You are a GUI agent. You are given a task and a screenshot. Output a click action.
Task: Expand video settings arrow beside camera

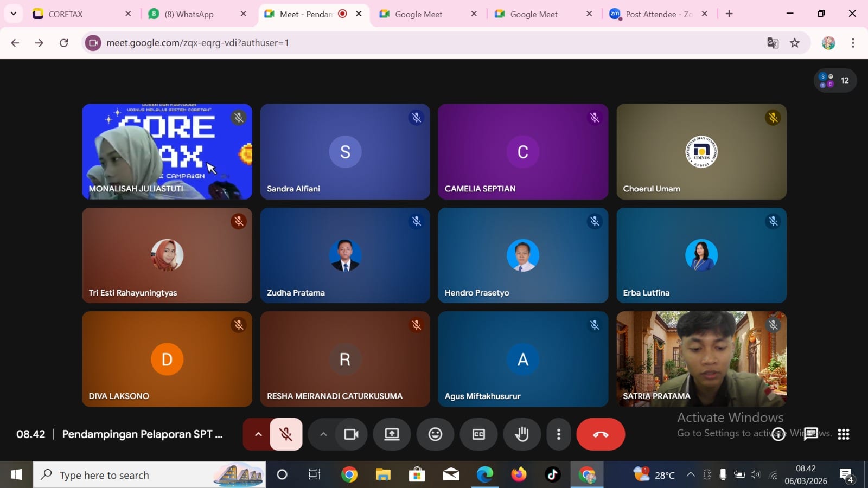pyautogui.click(x=323, y=434)
